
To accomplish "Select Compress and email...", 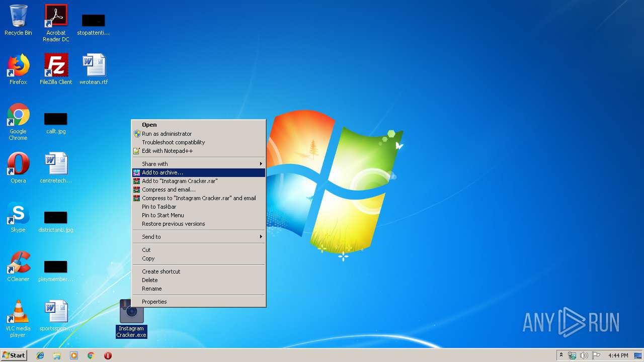I will 199,190.
